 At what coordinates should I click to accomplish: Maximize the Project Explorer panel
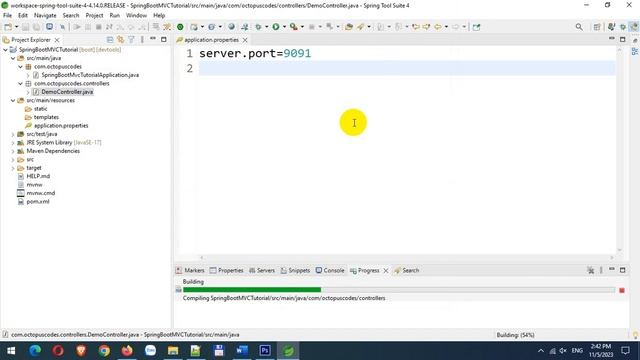164,40
